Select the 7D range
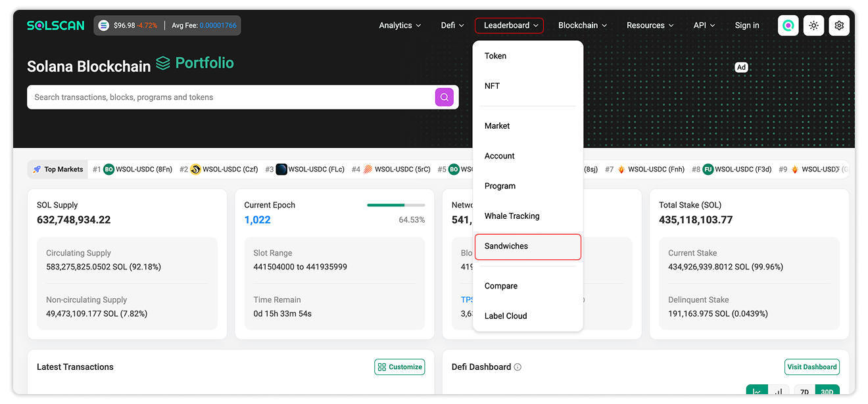This screenshot has height=404, width=868. click(805, 392)
